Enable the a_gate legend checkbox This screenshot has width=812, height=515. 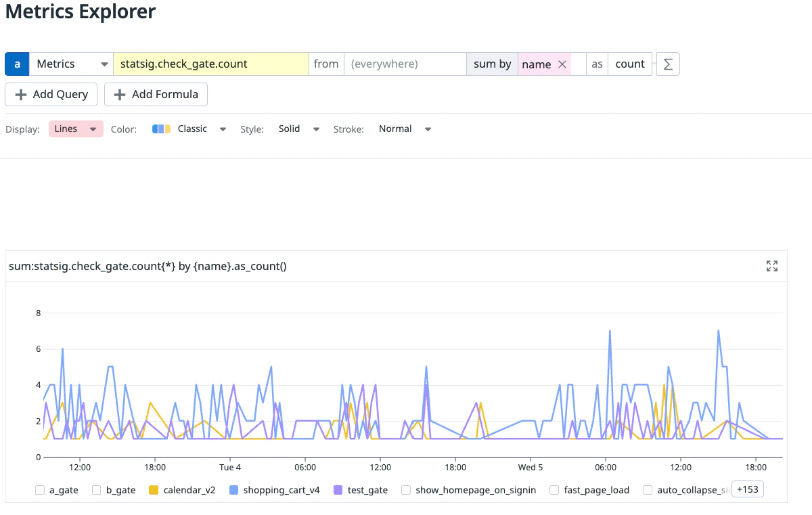[39, 489]
